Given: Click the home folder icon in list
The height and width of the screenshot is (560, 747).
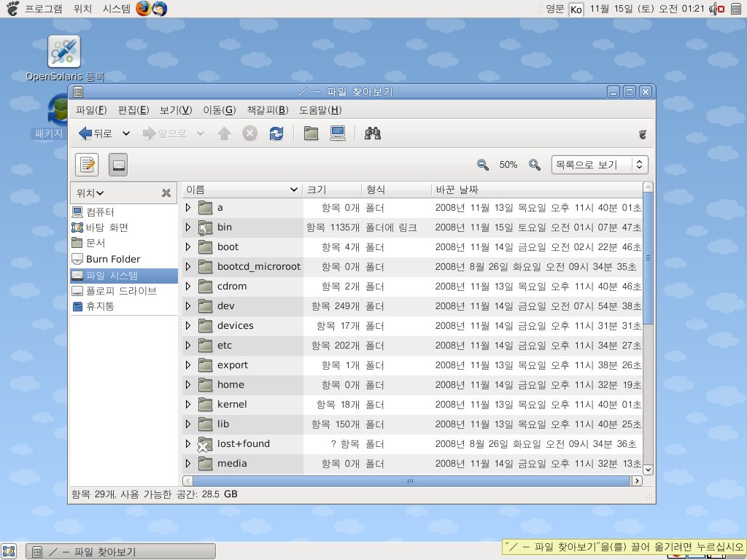Looking at the screenshot, I should point(205,385).
